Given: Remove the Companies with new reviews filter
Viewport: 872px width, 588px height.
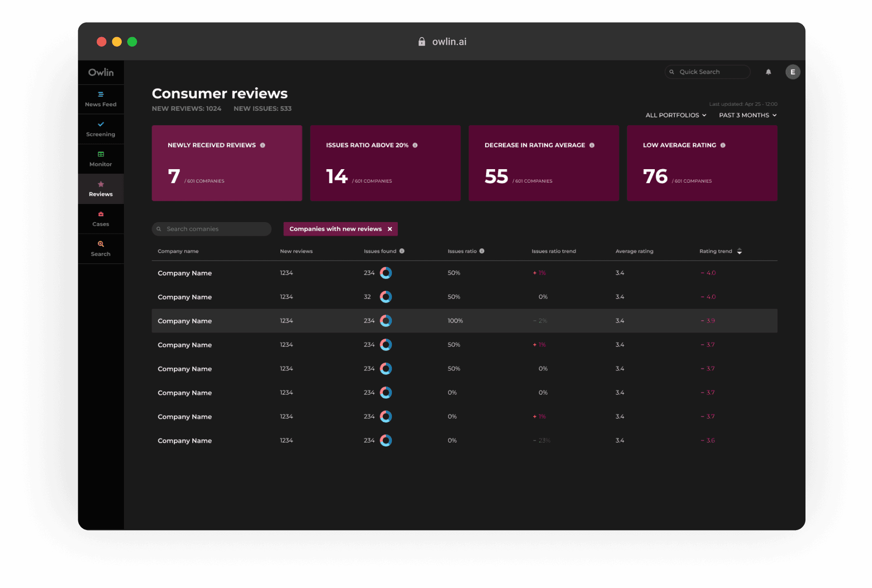Looking at the screenshot, I should click(x=390, y=229).
